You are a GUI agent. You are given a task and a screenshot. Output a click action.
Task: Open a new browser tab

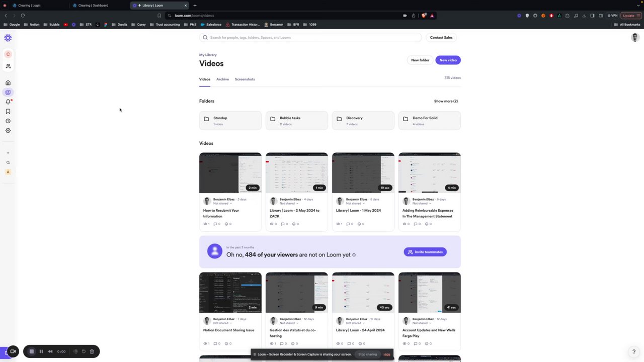coord(195,6)
